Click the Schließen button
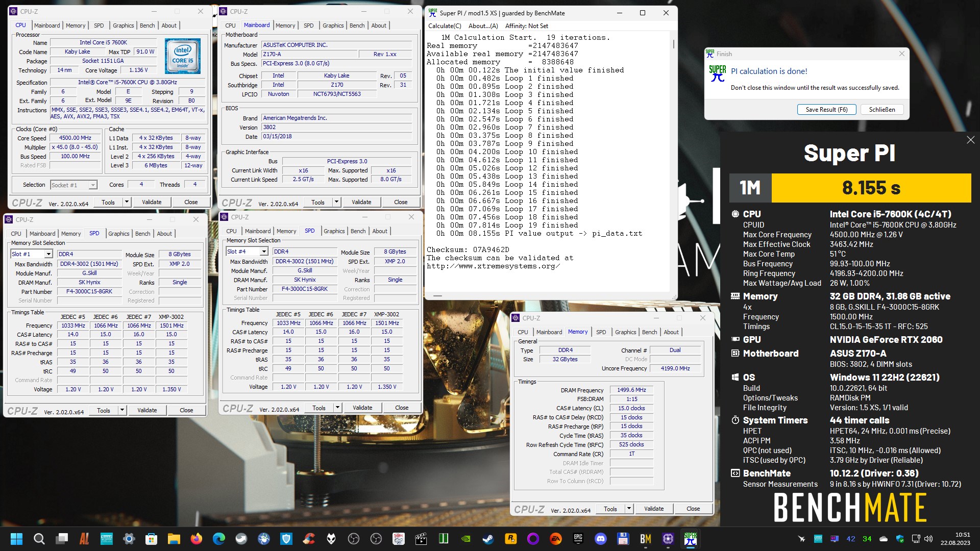The height and width of the screenshot is (551, 980). (882, 110)
